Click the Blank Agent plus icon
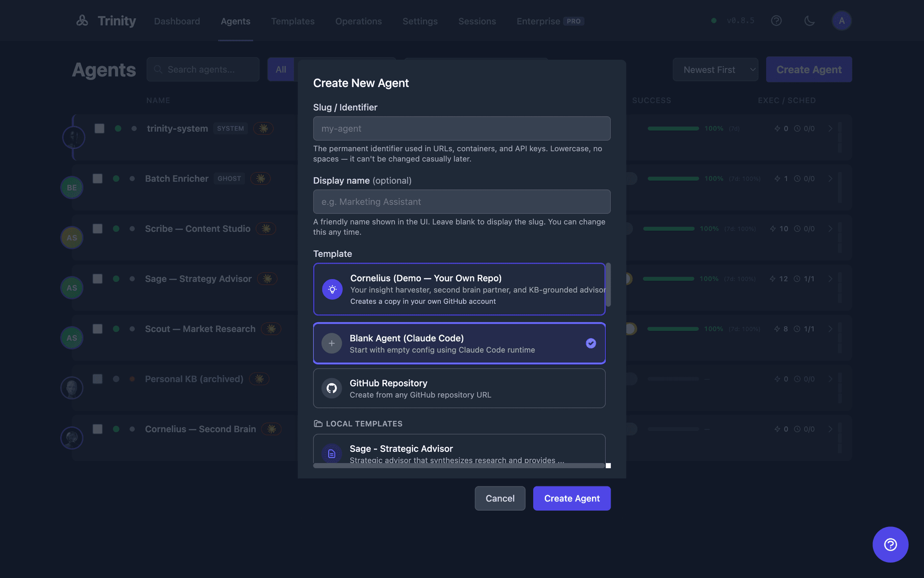 [332, 343]
